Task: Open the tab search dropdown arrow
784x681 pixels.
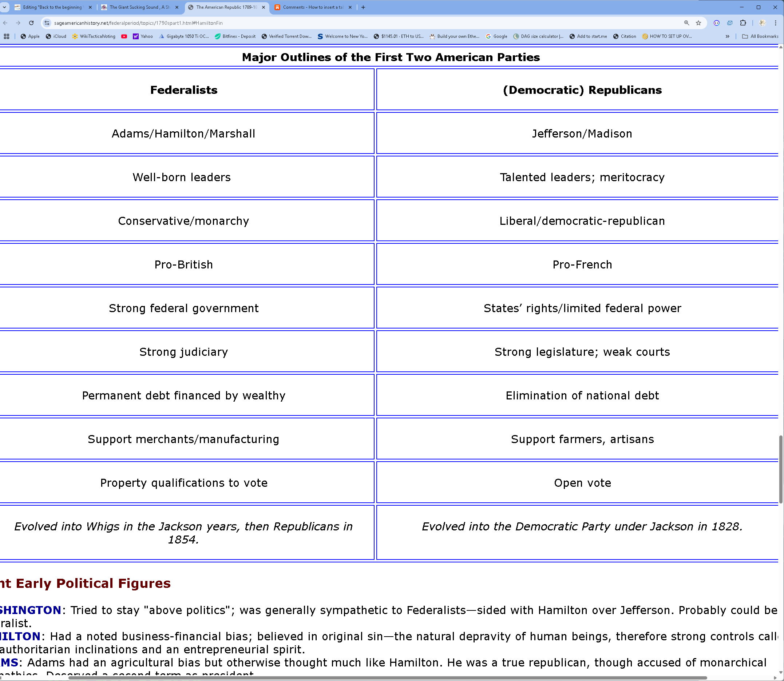Action: [5, 7]
